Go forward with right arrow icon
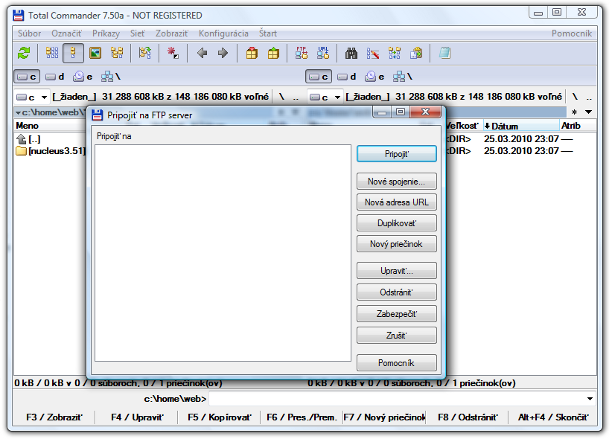612x439 pixels. pyautogui.click(x=223, y=53)
